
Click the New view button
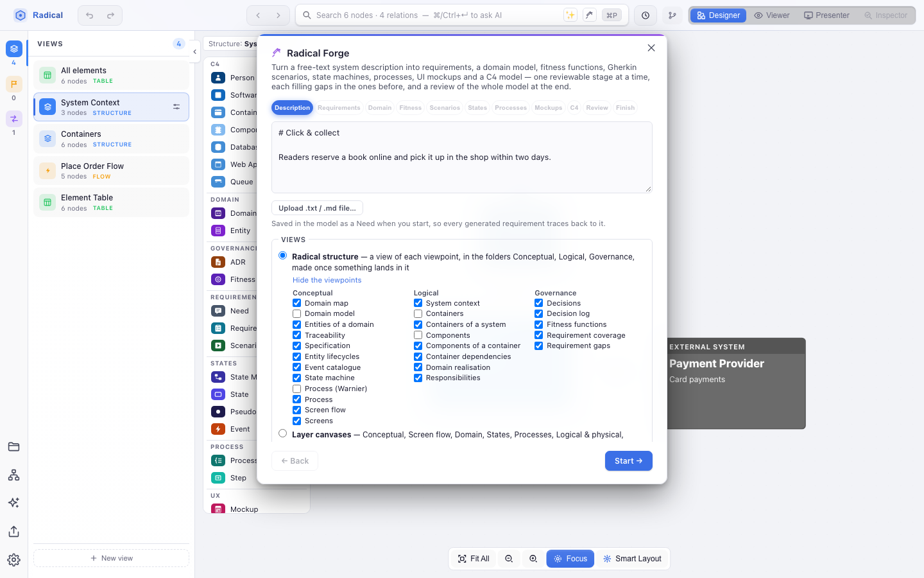pos(112,558)
